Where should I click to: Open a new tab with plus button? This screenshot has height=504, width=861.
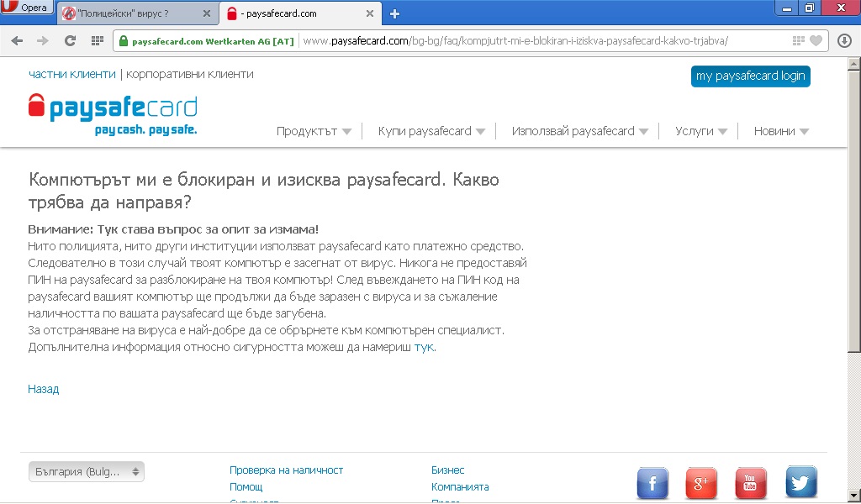pos(394,14)
